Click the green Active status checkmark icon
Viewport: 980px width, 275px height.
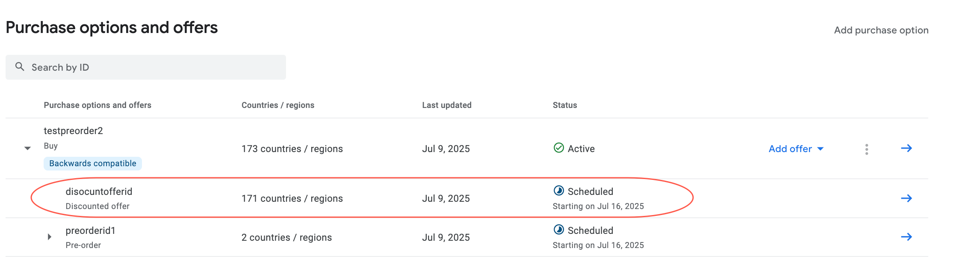(x=558, y=148)
